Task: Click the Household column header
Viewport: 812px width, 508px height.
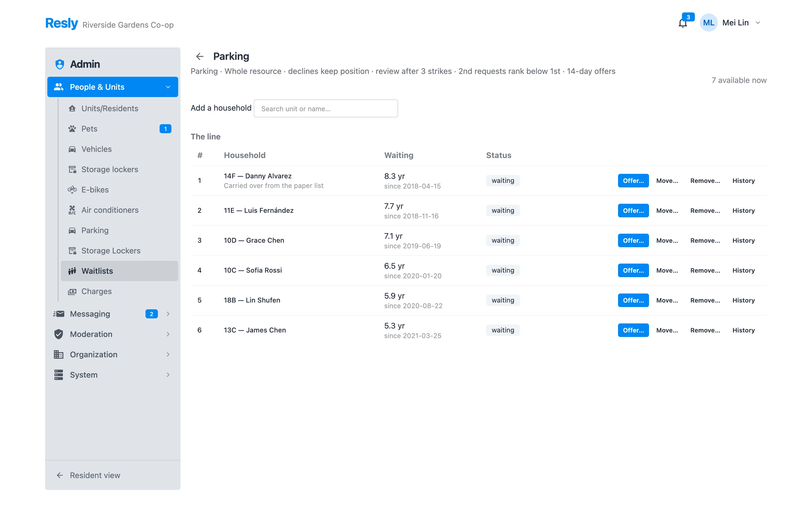Action: coord(245,155)
